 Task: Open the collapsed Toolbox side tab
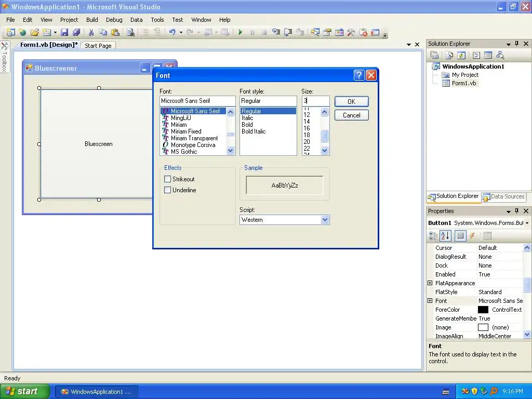pyautogui.click(x=5, y=57)
